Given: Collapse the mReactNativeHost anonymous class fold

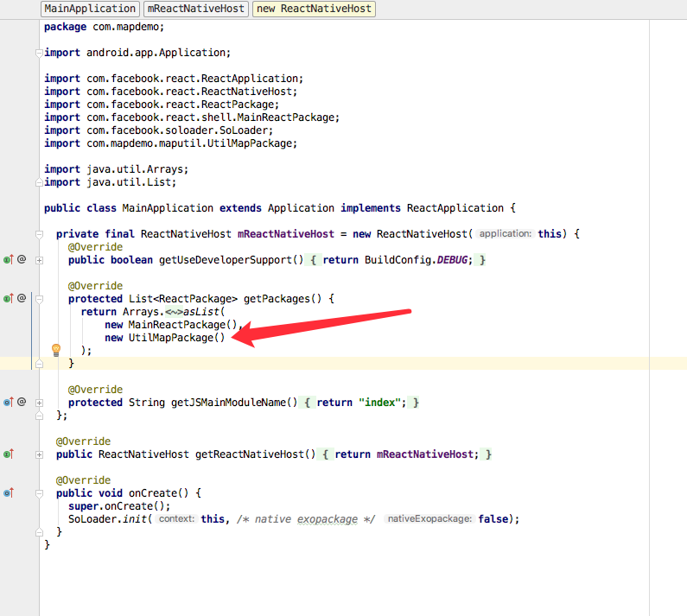Looking at the screenshot, I should (39, 234).
